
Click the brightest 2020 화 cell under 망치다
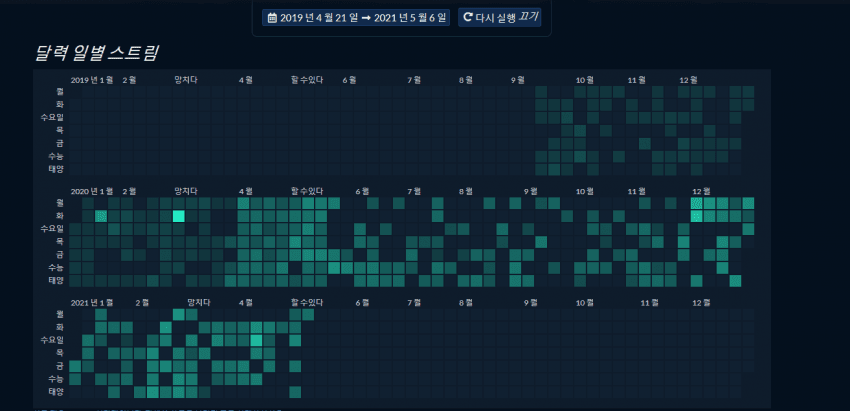pyautogui.click(x=179, y=216)
